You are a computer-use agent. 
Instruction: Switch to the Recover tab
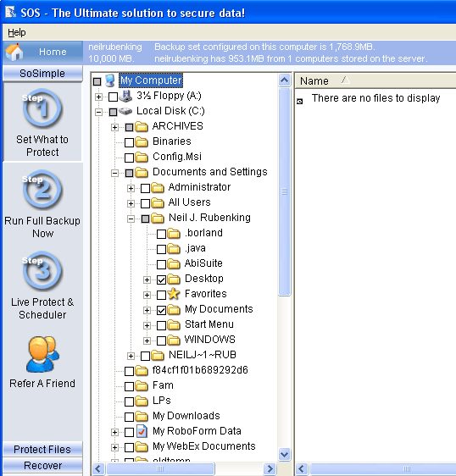[x=42, y=465]
